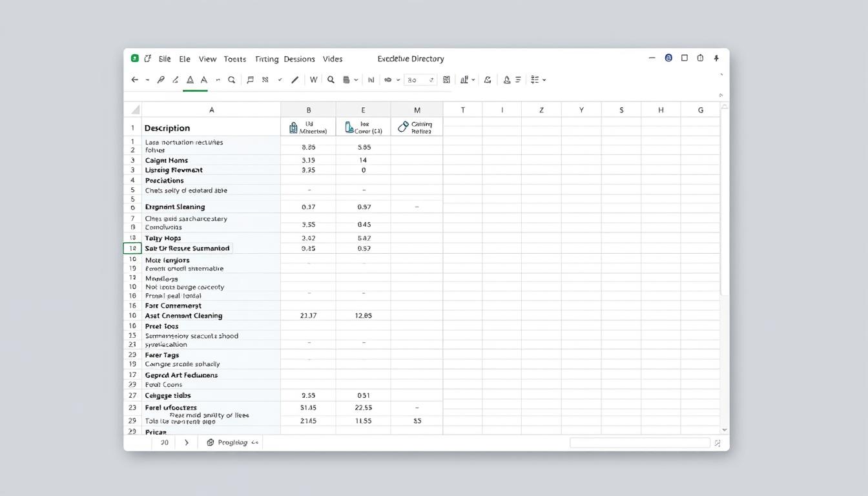The height and width of the screenshot is (496, 868).
Task: Click the select-all corner triangle
Action: click(135, 110)
